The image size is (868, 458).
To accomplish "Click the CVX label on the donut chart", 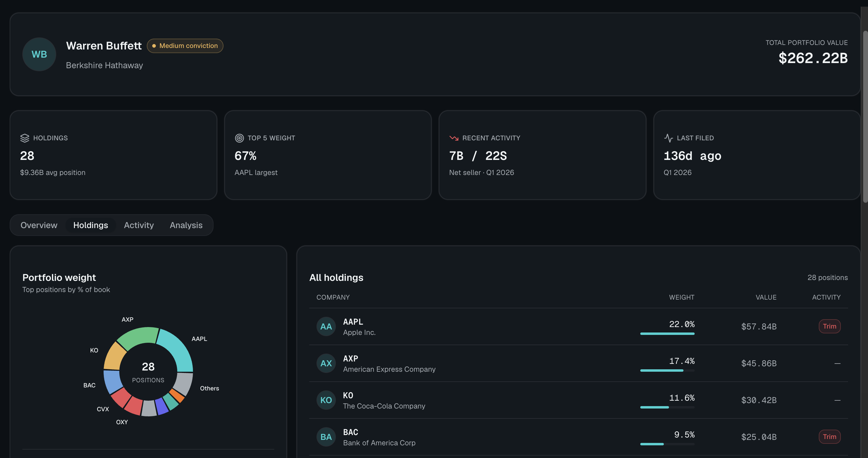I will (x=103, y=409).
